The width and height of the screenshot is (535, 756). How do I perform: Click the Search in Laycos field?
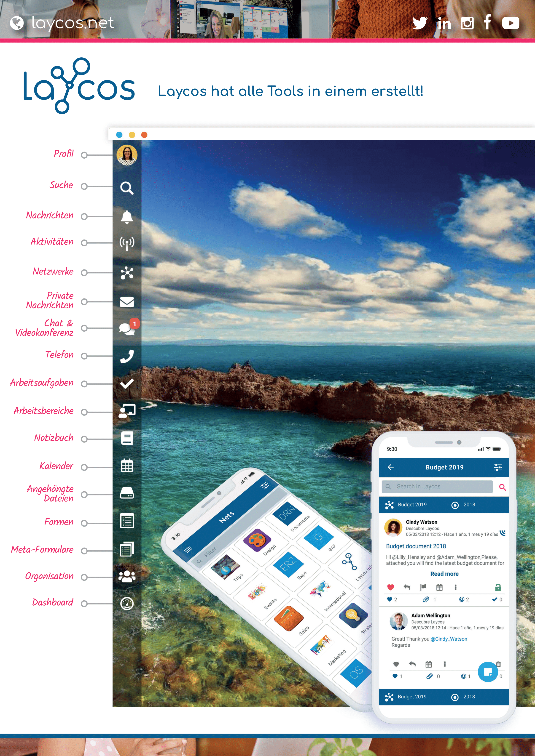pos(437,487)
